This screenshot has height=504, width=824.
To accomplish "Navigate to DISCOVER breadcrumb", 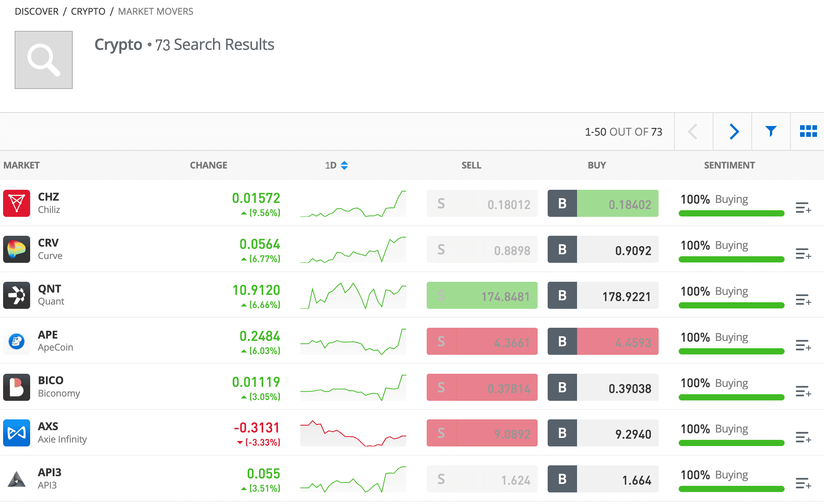I will point(37,12).
